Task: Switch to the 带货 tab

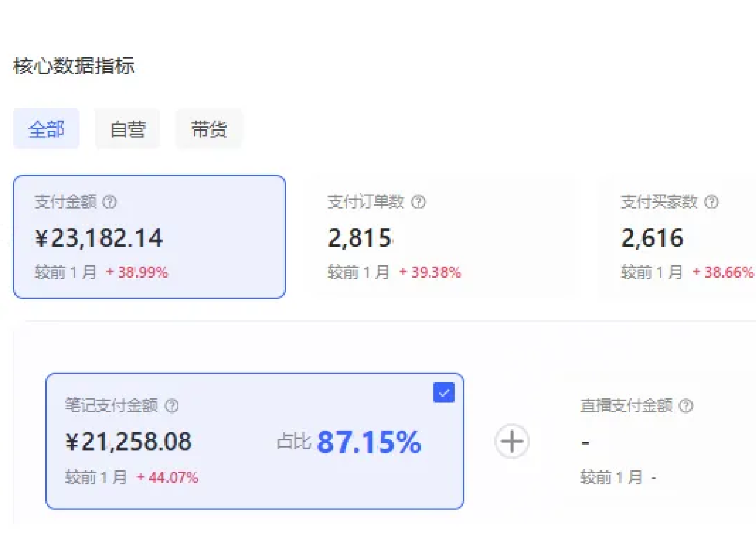Action: pos(209,129)
